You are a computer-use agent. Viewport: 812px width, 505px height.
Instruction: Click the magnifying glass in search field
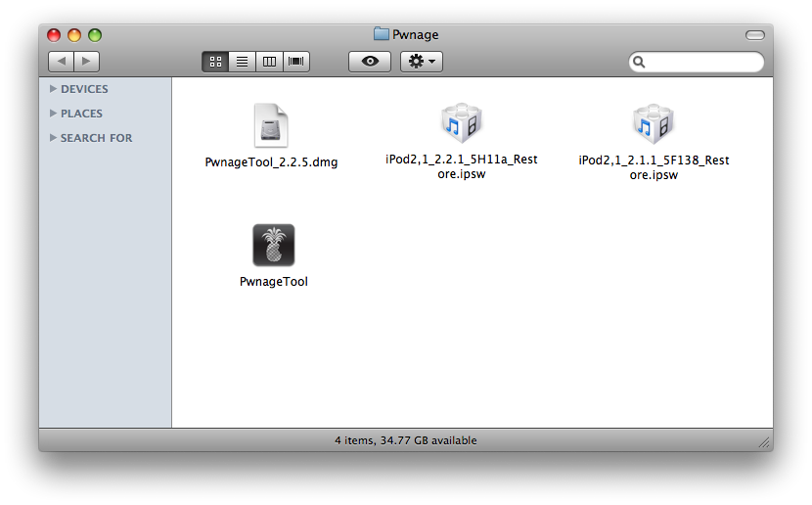tap(640, 63)
